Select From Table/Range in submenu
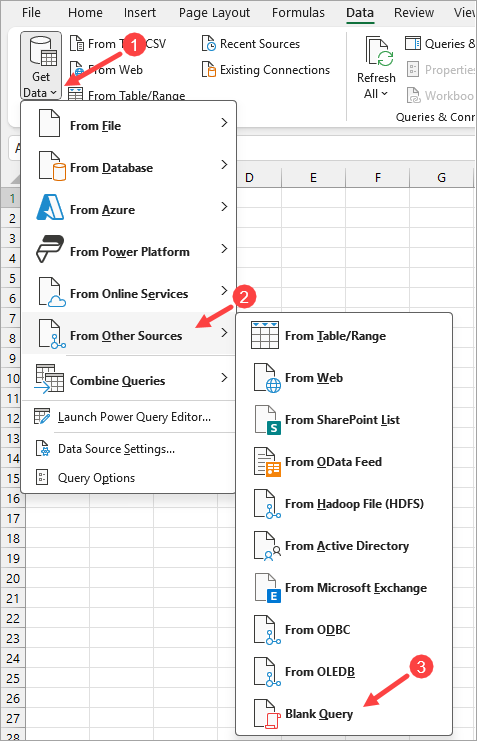 (344, 336)
